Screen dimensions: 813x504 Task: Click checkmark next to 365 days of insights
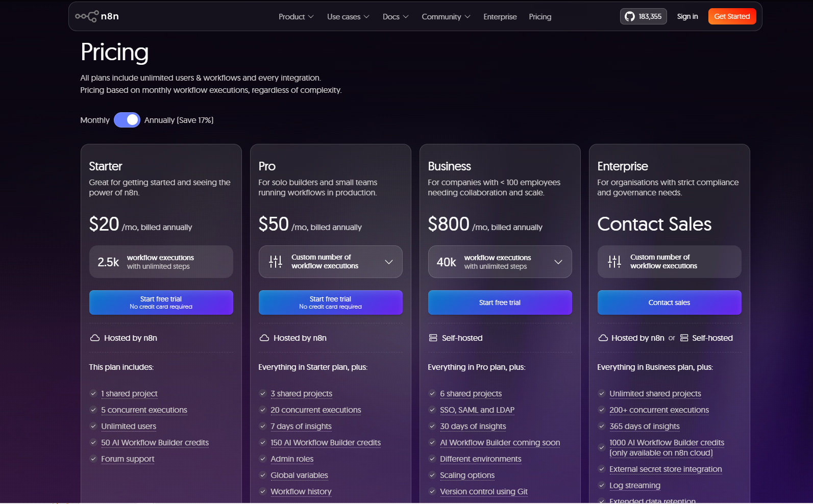tap(602, 426)
